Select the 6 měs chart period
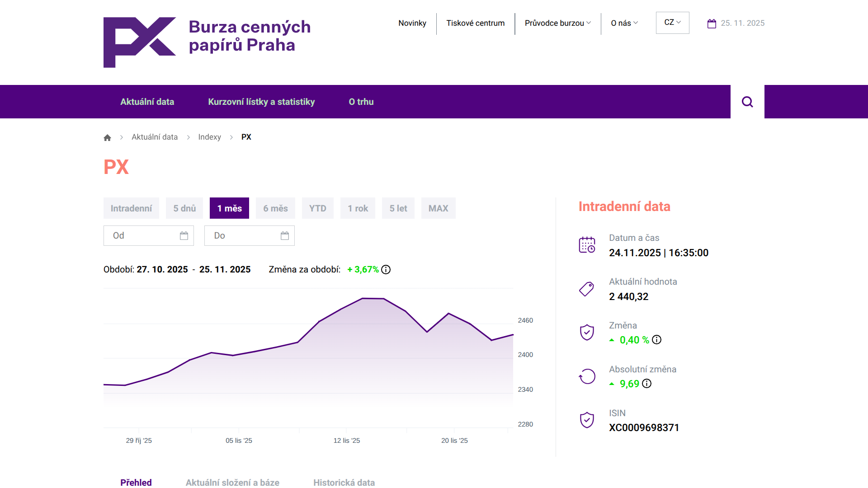 [275, 208]
